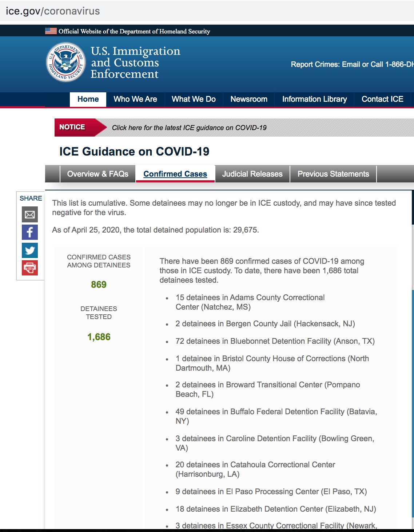Click the ICE Guidance on COVID-19 heading
This screenshot has height=532, width=414.
coord(134,152)
